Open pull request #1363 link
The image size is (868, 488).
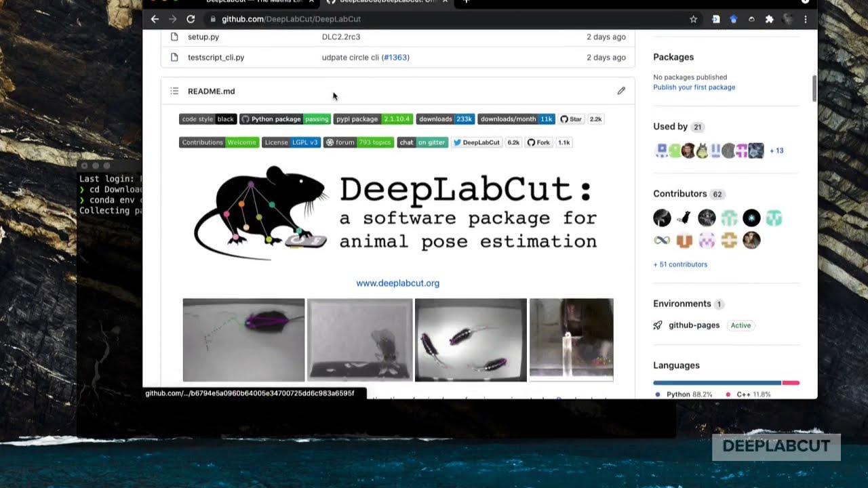395,57
